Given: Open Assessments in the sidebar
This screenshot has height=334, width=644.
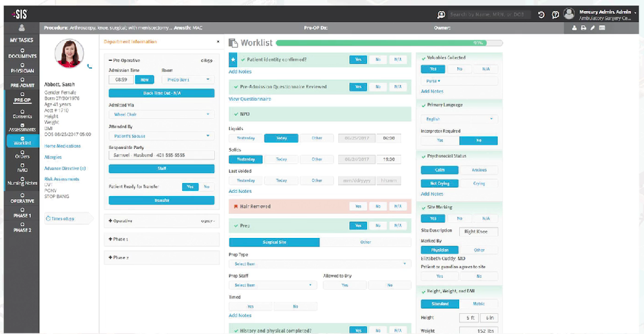Looking at the screenshot, I should (22, 128).
